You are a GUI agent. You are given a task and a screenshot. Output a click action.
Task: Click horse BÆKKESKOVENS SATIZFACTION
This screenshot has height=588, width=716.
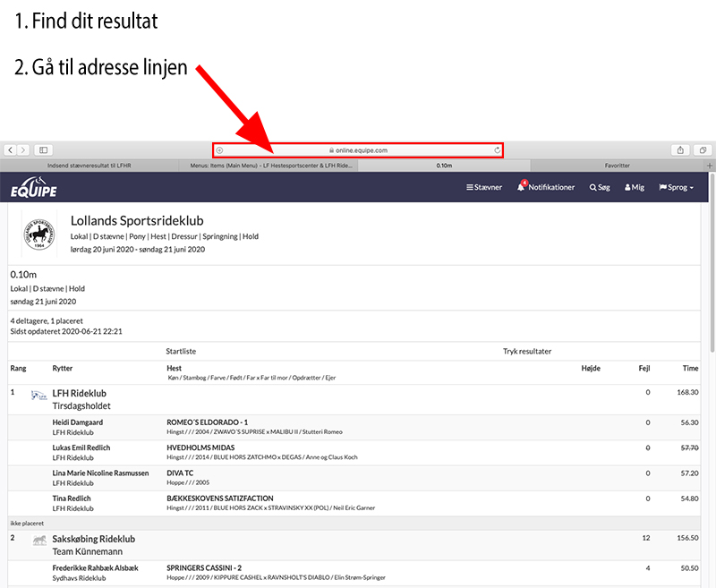[x=220, y=499]
